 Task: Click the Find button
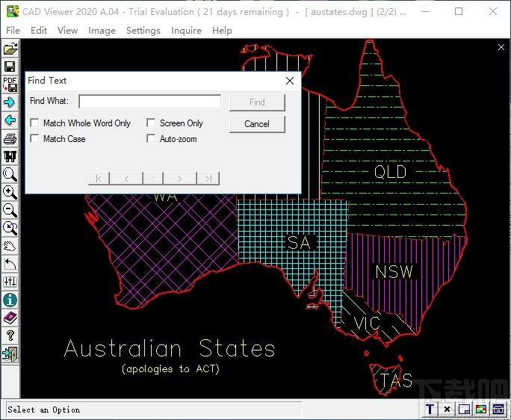[257, 102]
